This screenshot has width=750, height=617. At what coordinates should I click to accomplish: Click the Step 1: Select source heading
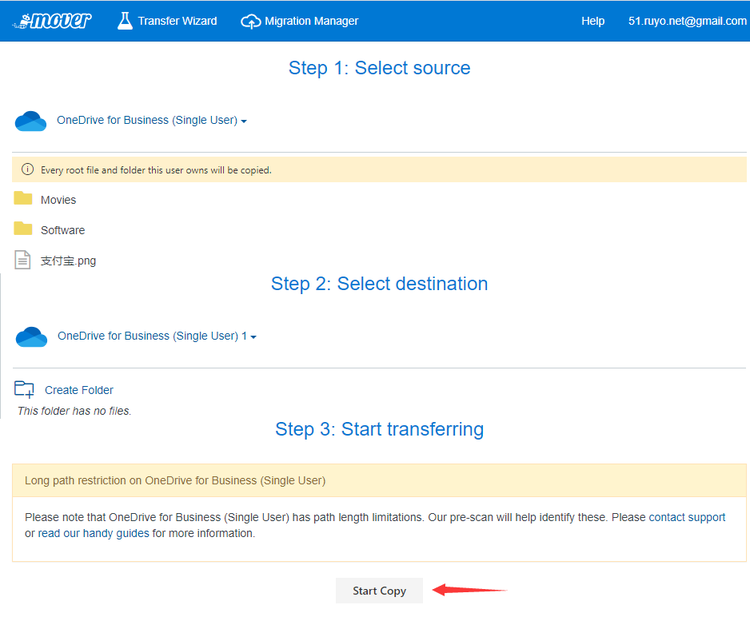(379, 68)
